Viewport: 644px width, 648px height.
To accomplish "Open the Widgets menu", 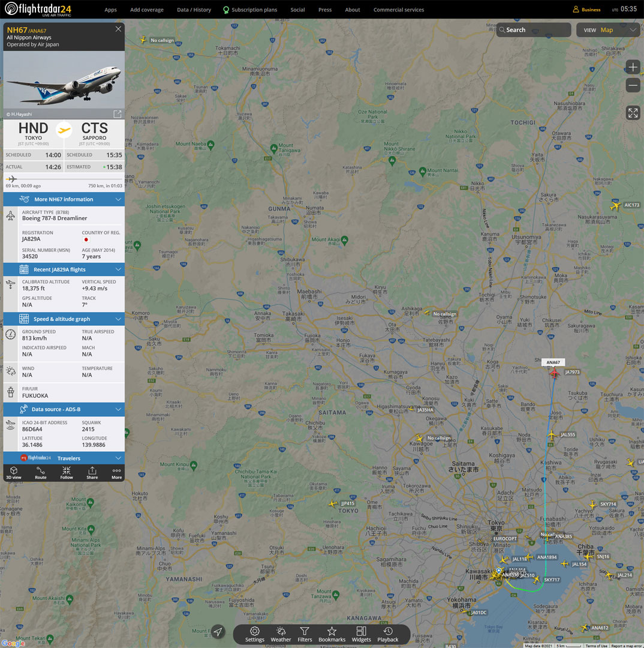I will 361,634.
